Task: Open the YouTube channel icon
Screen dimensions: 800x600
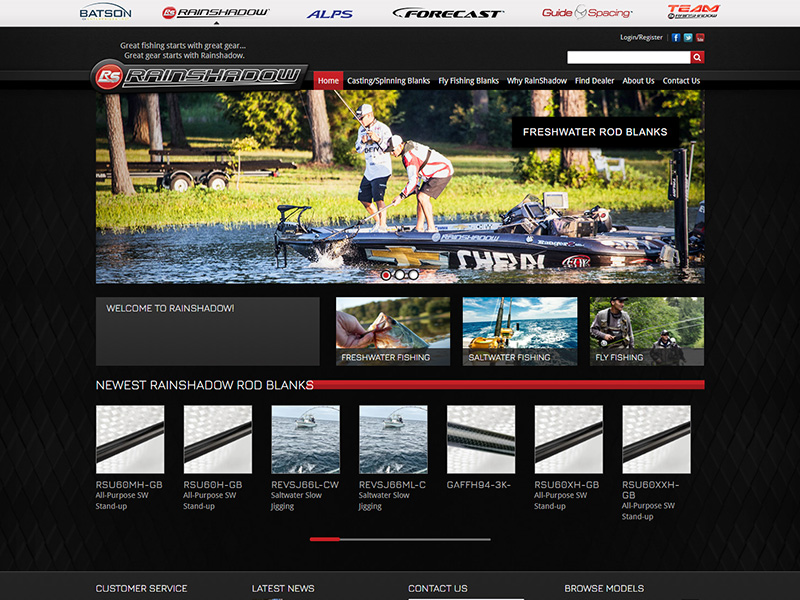Action: (700, 37)
